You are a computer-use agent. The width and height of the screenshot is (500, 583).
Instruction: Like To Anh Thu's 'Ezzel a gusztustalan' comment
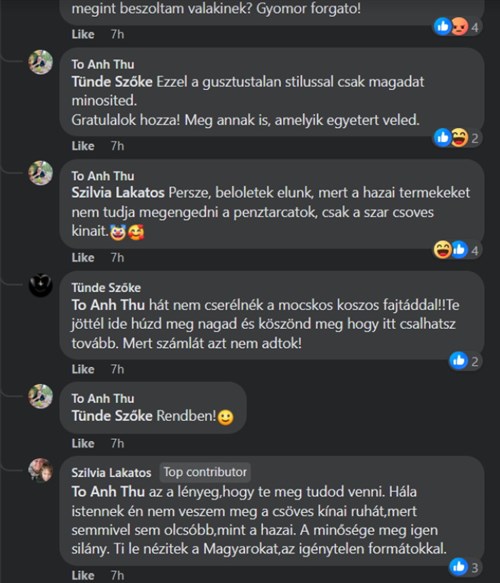tap(83, 146)
